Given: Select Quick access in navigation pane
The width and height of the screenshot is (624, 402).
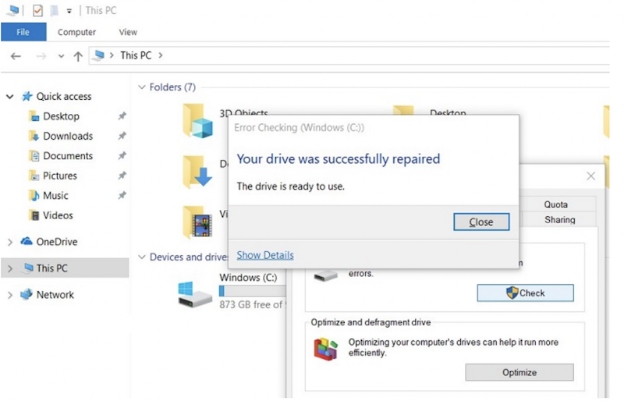Looking at the screenshot, I should pos(64,96).
